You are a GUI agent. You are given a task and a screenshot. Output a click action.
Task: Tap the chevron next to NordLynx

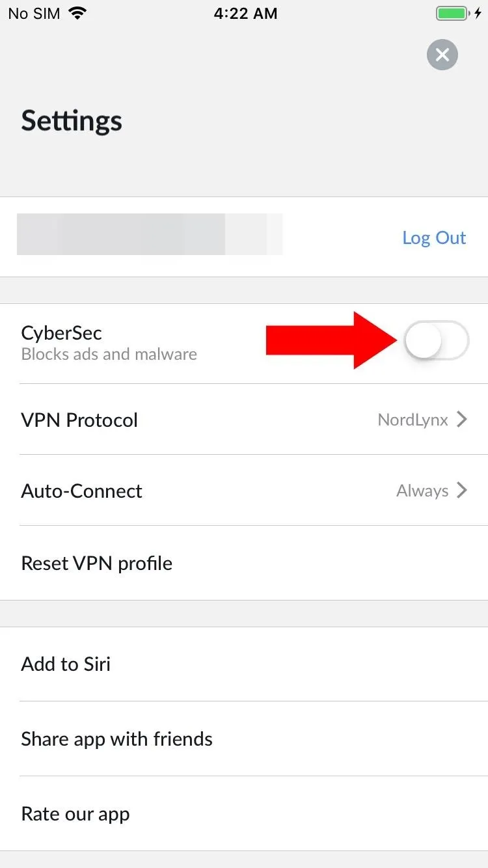[x=462, y=420]
